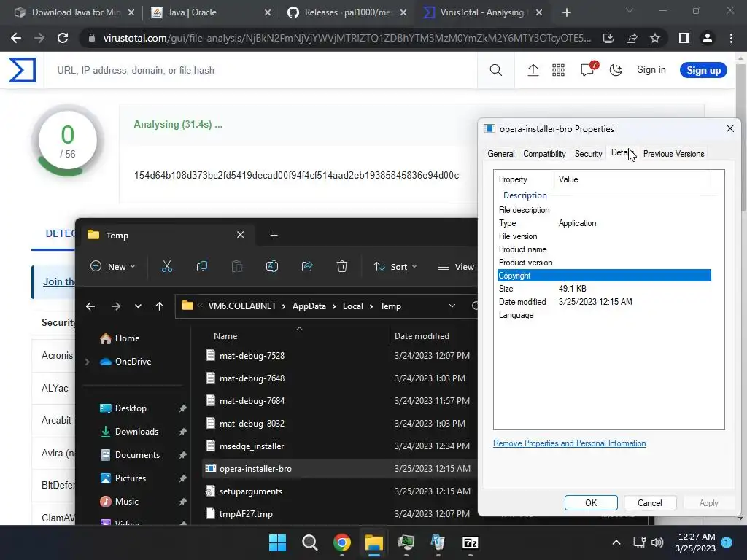This screenshot has height=560, width=747.
Task: Click the share page icon in address bar
Action: tap(632, 38)
